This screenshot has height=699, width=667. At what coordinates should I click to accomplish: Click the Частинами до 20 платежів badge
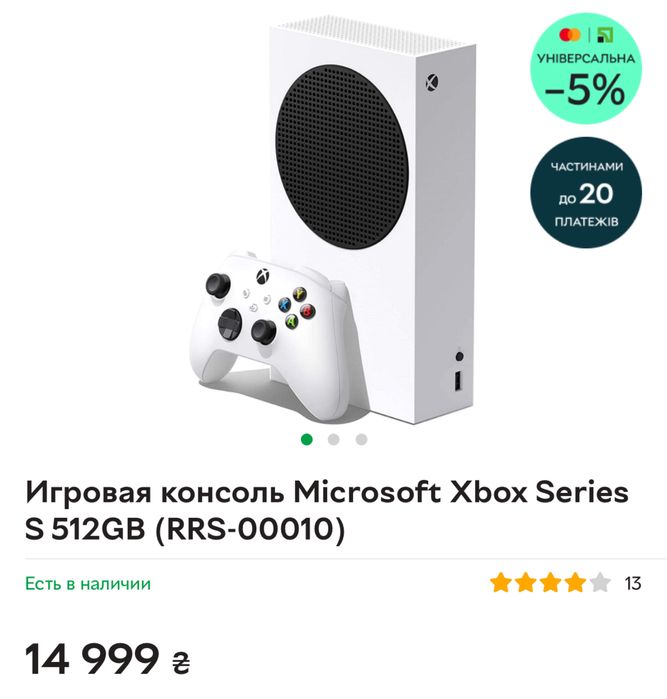(x=586, y=193)
